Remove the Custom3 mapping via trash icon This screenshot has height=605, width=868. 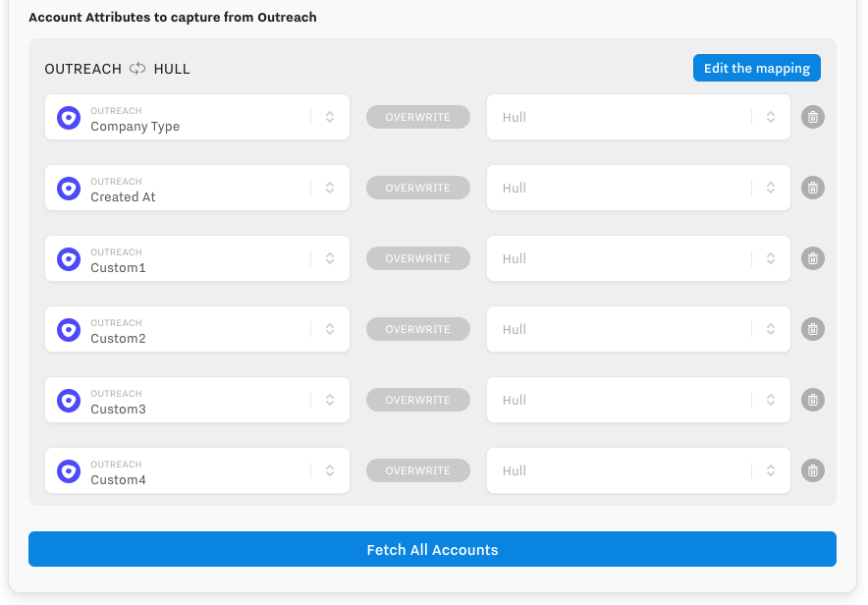click(812, 401)
